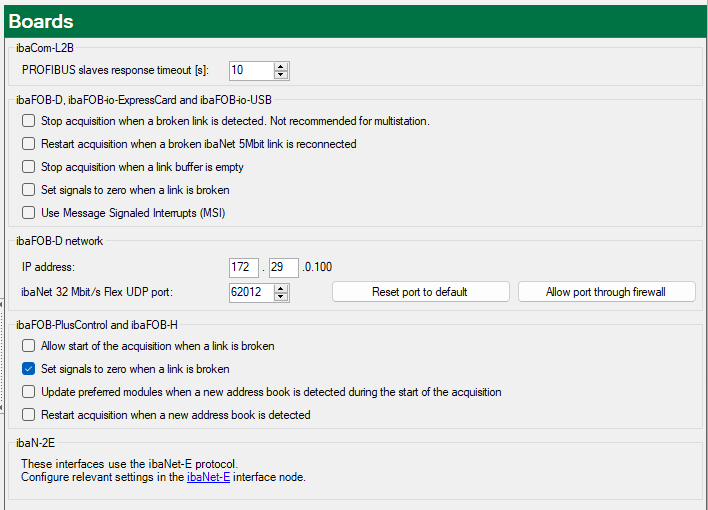Viewport: 708px width, 510px height.
Task: Click the ibaFOB-PlusControl and ibaFOB-H label
Action: point(97,325)
